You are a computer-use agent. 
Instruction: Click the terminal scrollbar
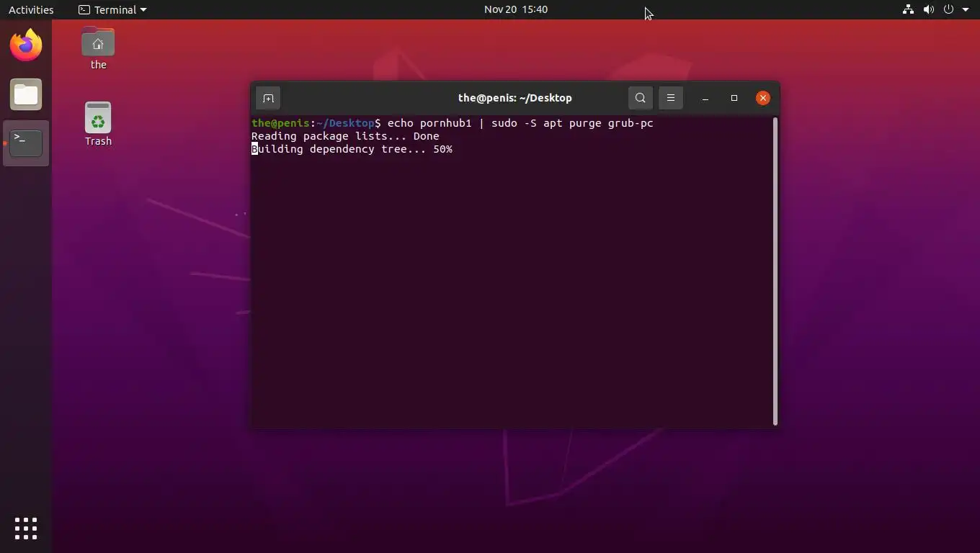coord(775,271)
